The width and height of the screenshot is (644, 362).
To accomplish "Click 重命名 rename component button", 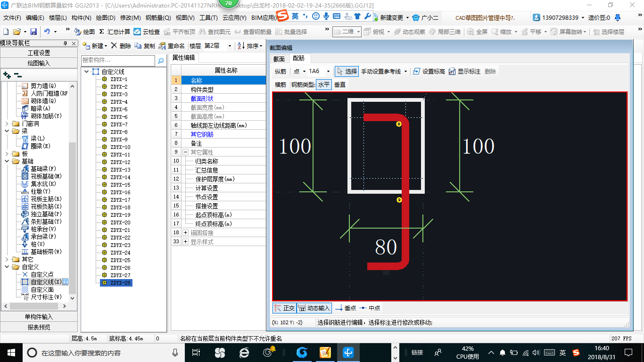I will (172, 46).
